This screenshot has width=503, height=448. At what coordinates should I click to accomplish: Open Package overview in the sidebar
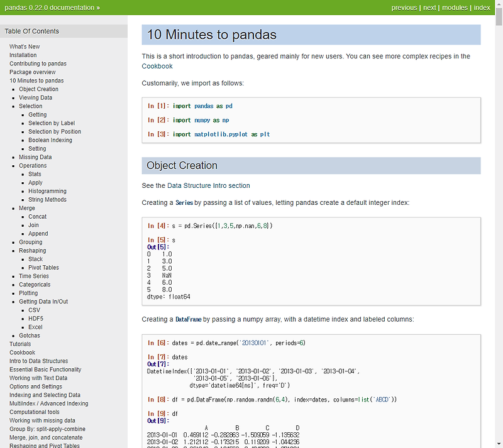coord(33,72)
